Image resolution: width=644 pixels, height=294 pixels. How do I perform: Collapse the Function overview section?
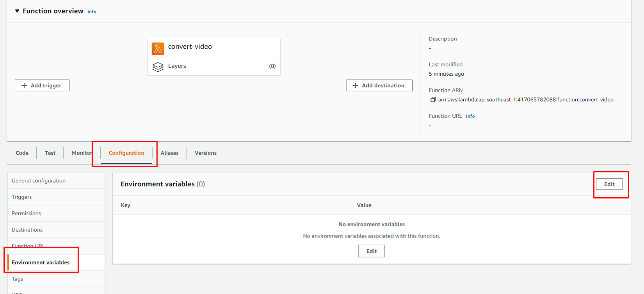point(17,11)
